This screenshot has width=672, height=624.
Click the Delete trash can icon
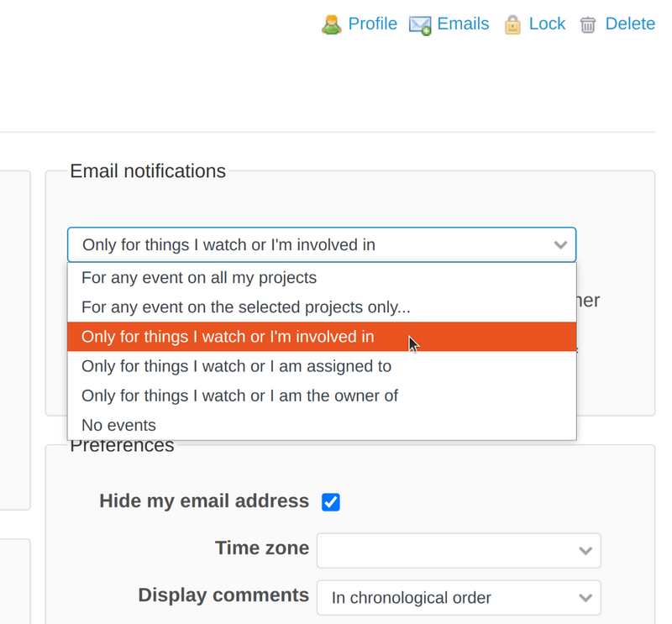(588, 25)
